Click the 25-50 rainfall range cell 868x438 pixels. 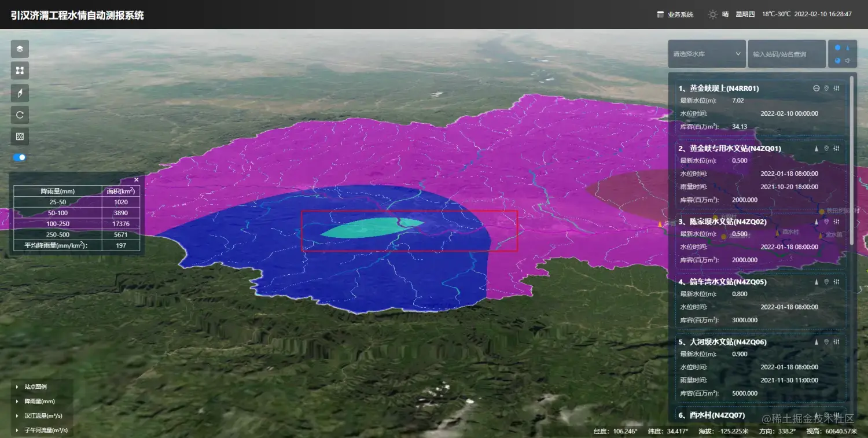pyautogui.click(x=57, y=202)
